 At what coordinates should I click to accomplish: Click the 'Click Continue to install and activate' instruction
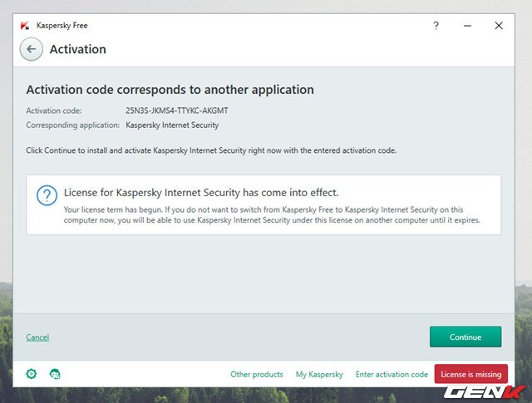211,150
